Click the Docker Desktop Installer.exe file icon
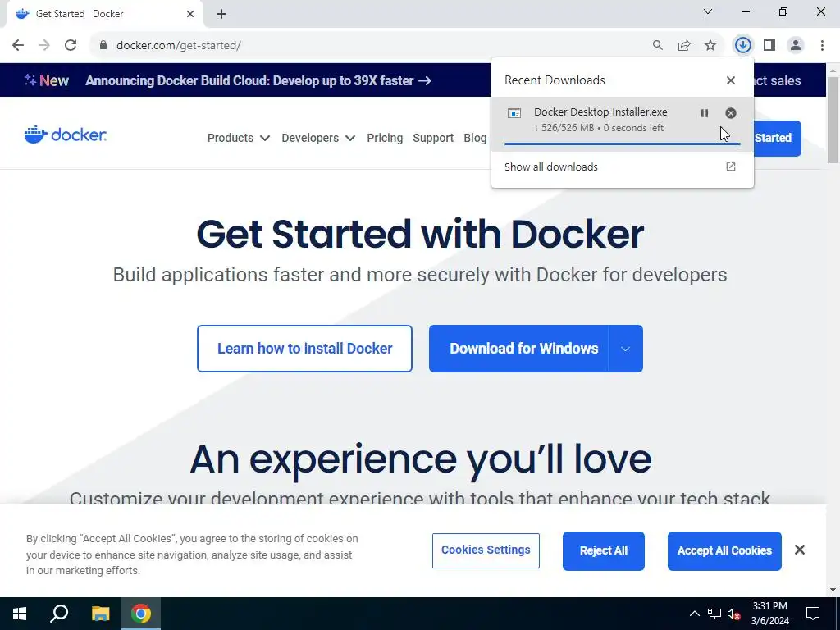The height and width of the screenshot is (630, 840). pos(514,113)
